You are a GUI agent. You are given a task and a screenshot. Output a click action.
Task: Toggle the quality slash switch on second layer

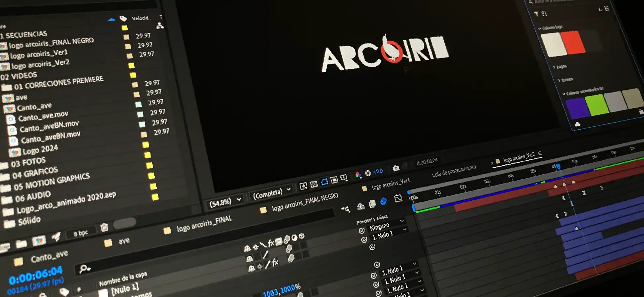pos(266,255)
